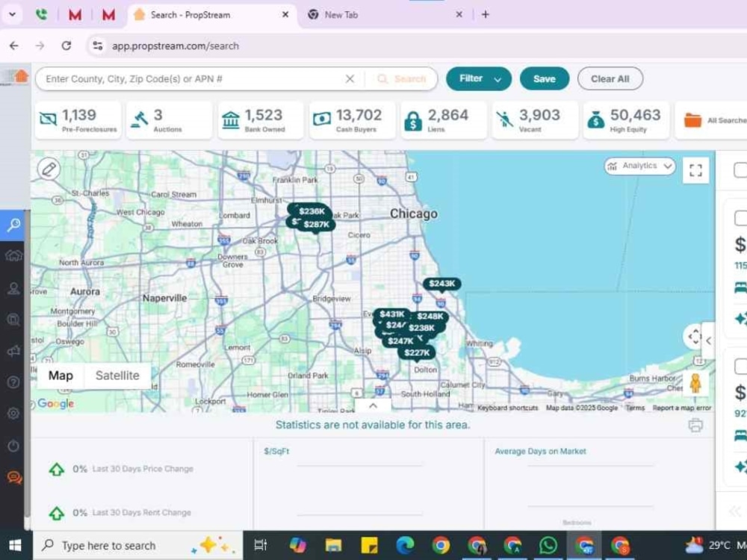Switch to the New Tab browser tab
The image size is (747, 560).
click(385, 15)
